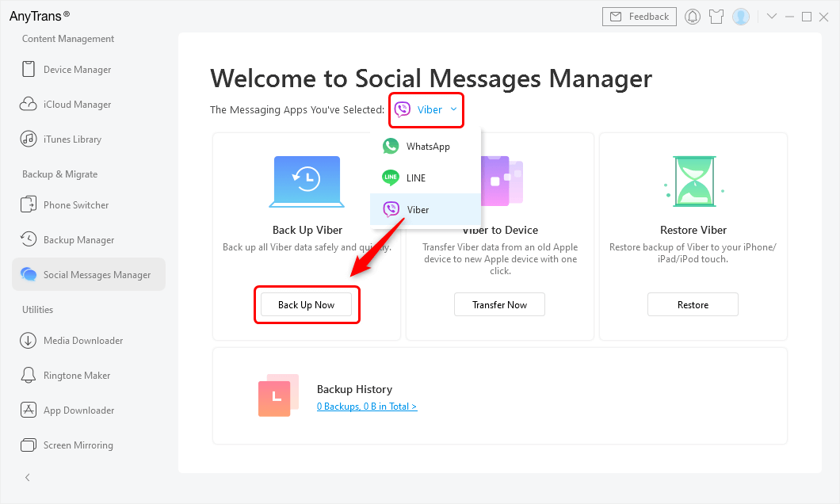
Task: Click the Feedback button
Action: pos(639,17)
